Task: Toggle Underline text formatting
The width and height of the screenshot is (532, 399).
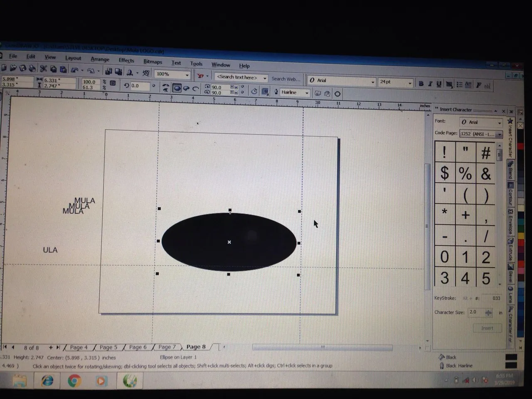Action: tap(439, 84)
